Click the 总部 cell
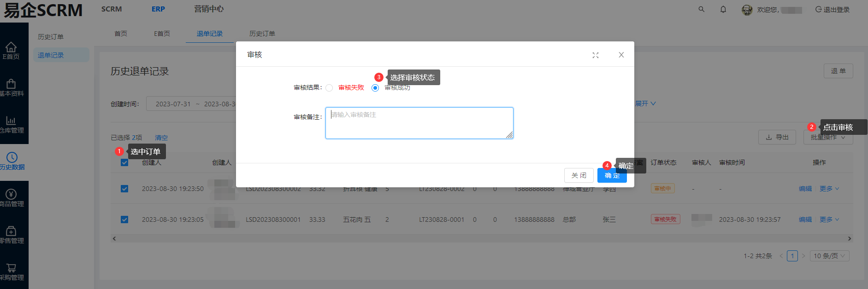The height and width of the screenshot is (289, 868). pyautogui.click(x=569, y=220)
